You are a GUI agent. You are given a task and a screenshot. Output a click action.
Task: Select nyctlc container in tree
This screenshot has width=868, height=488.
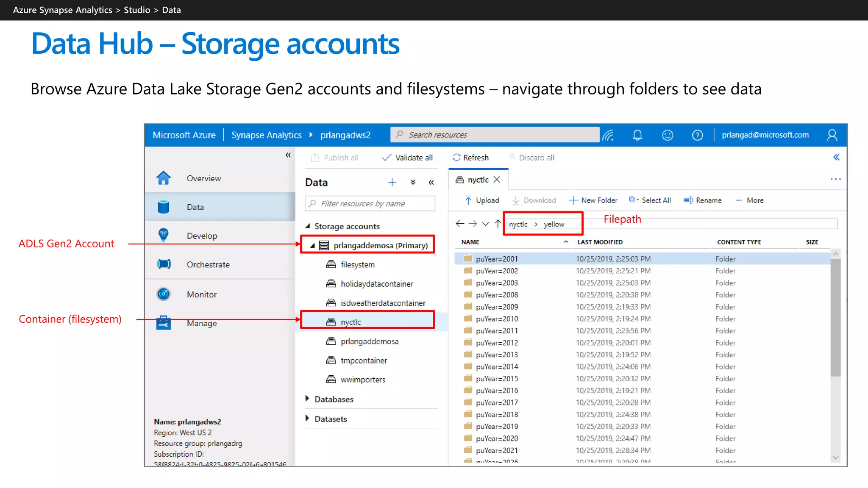click(x=351, y=322)
